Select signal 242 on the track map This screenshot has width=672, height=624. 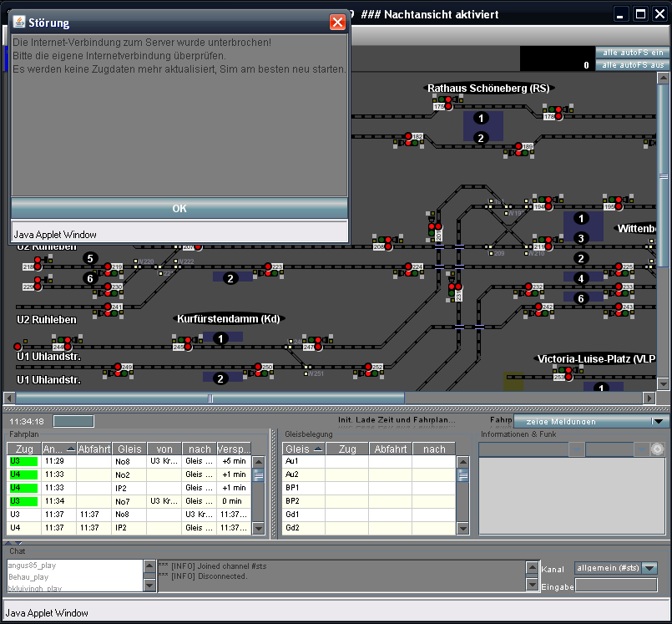[x=538, y=310]
